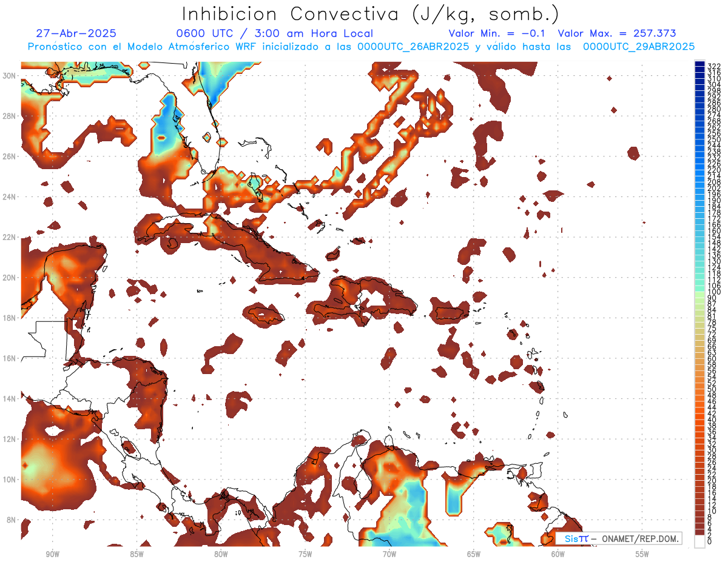Click the colorbar value '60'
This screenshot has height=562, width=728.
pos(712,358)
